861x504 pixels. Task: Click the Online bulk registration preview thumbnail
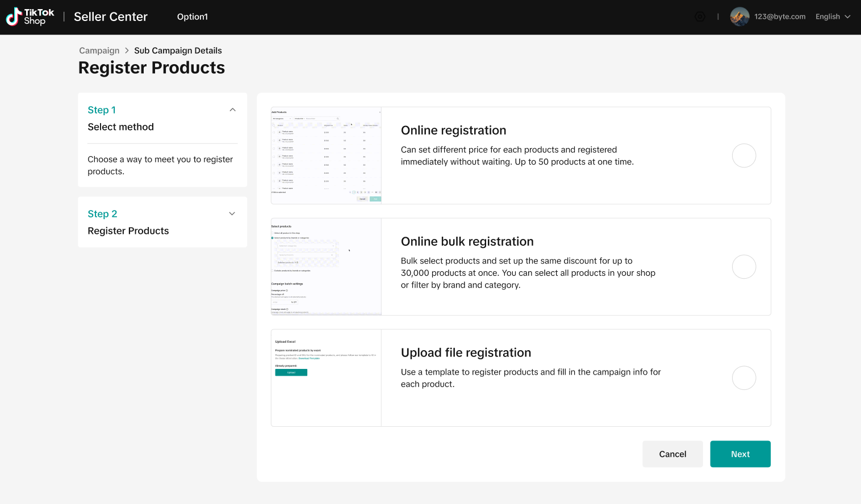coord(326,267)
